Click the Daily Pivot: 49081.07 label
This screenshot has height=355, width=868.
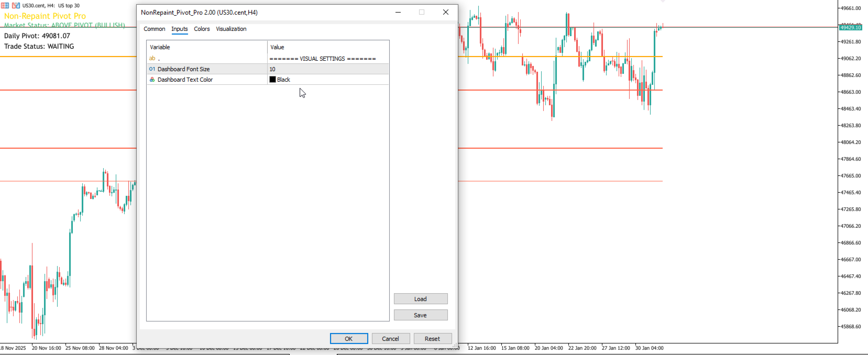[37, 36]
